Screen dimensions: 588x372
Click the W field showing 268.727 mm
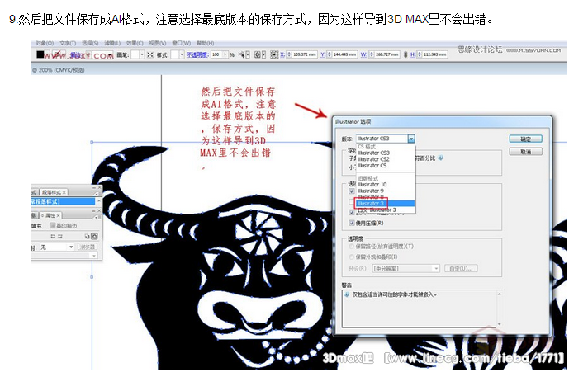click(x=387, y=54)
